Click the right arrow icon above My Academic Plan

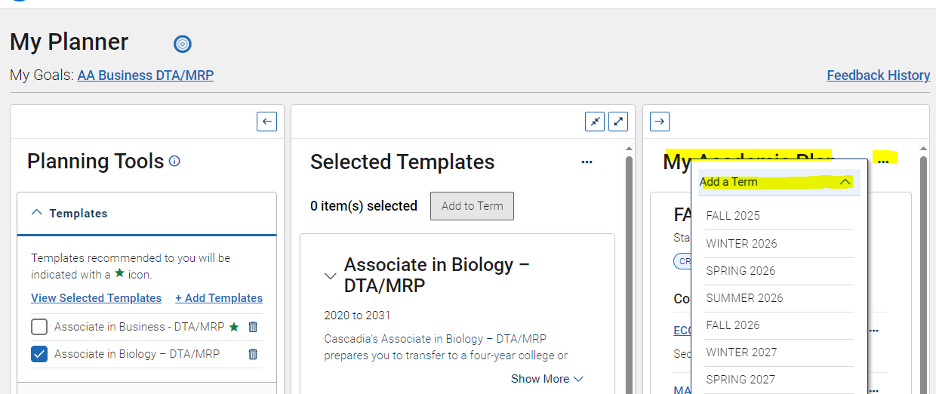pos(660,122)
